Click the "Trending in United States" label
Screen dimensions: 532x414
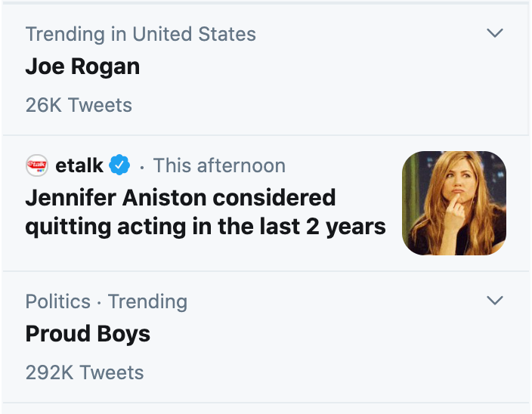(141, 34)
